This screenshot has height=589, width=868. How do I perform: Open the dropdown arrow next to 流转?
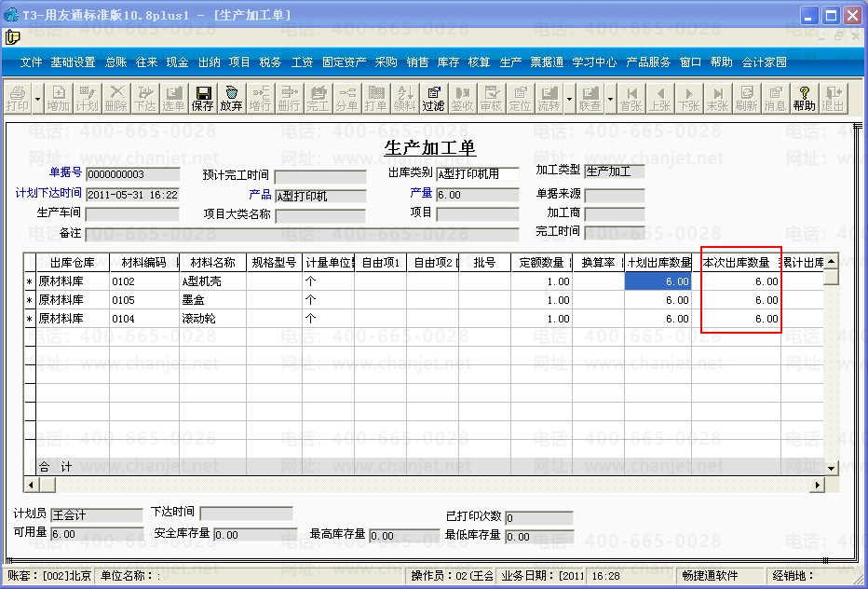point(569,99)
